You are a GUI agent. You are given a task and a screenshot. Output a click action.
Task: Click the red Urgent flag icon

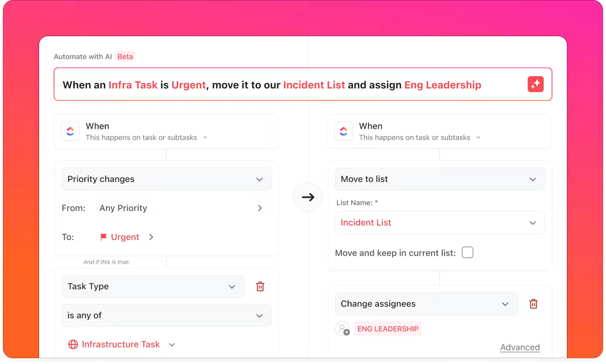pyautogui.click(x=103, y=237)
